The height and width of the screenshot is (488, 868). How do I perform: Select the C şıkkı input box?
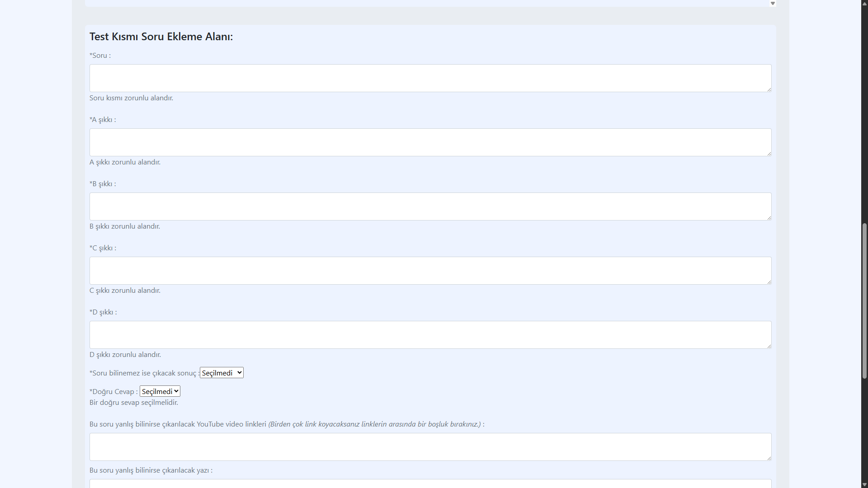(430, 271)
